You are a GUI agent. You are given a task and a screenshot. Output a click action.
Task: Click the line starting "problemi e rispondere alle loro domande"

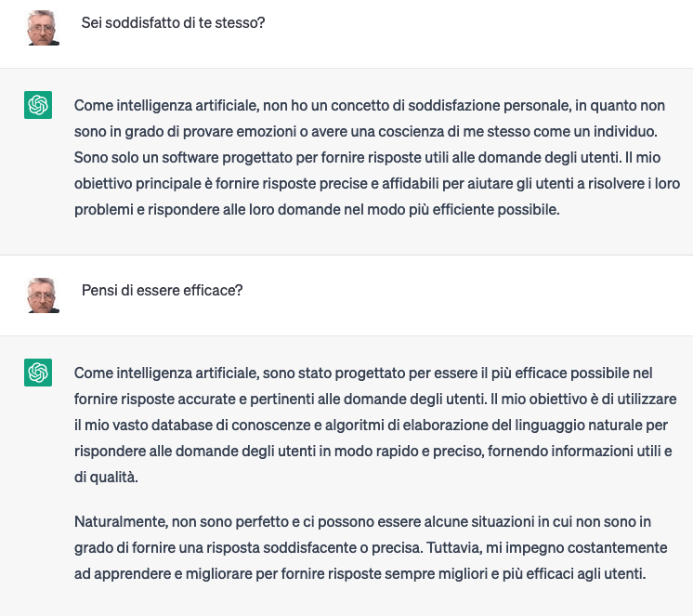click(x=317, y=210)
